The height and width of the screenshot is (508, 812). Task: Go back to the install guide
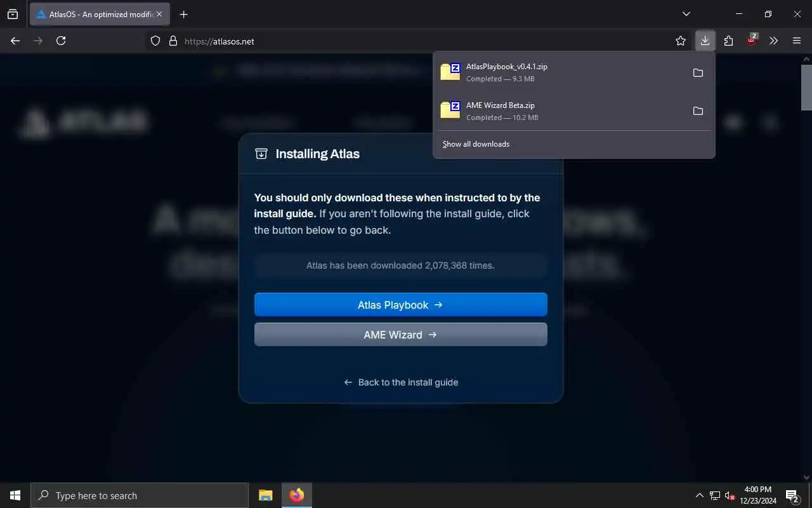401,382
